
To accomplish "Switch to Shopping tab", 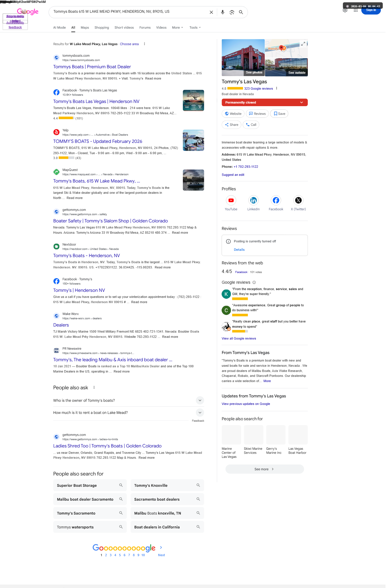I will click(x=102, y=27).
